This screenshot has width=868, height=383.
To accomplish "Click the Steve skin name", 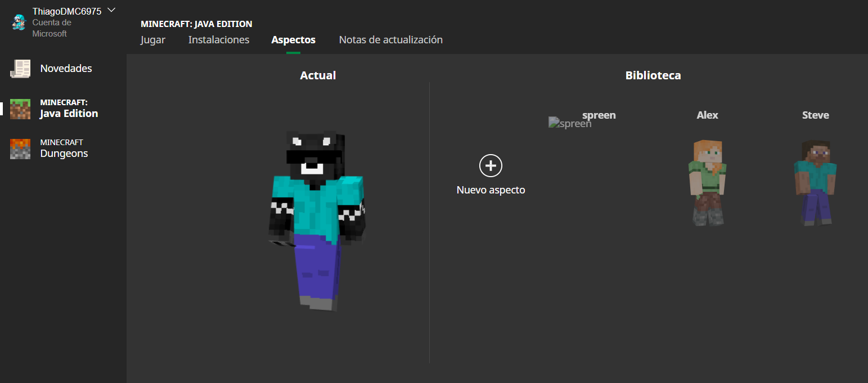I will 816,115.
